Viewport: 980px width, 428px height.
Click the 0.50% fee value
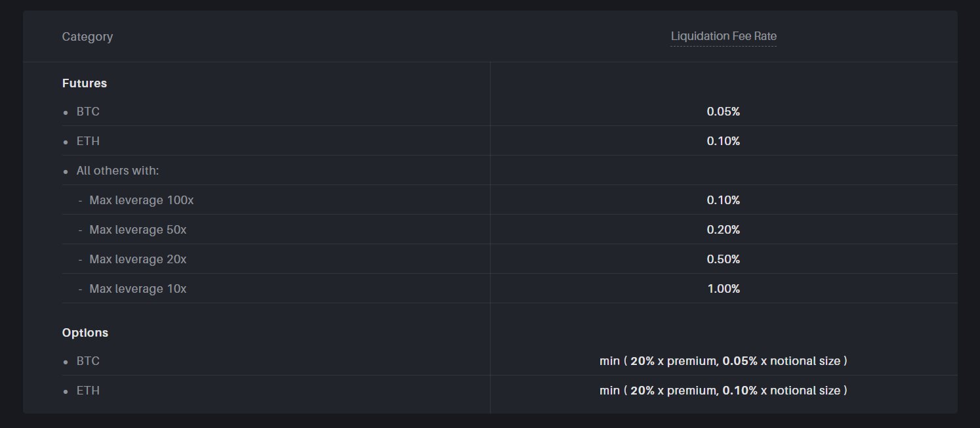[724, 259]
